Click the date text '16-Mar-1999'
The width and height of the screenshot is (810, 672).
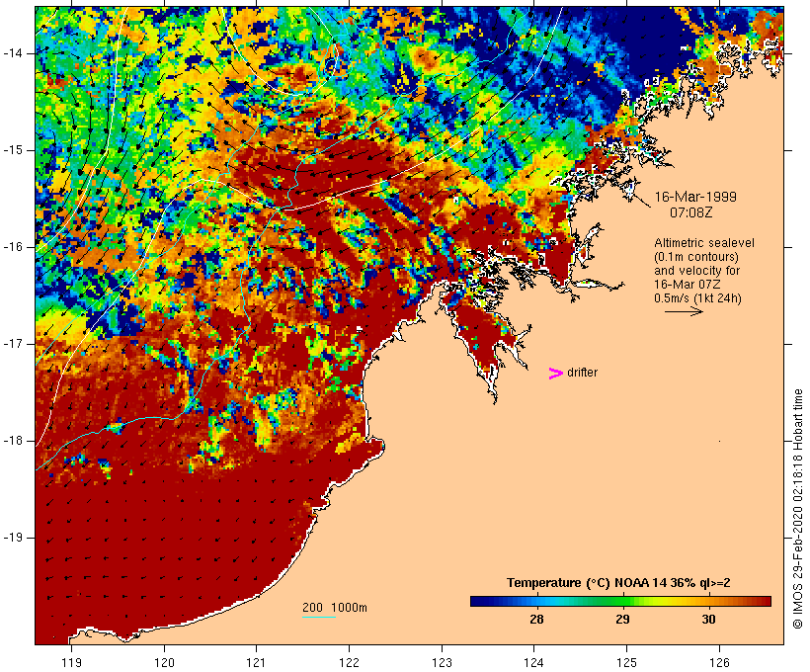[x=695, y=197]
